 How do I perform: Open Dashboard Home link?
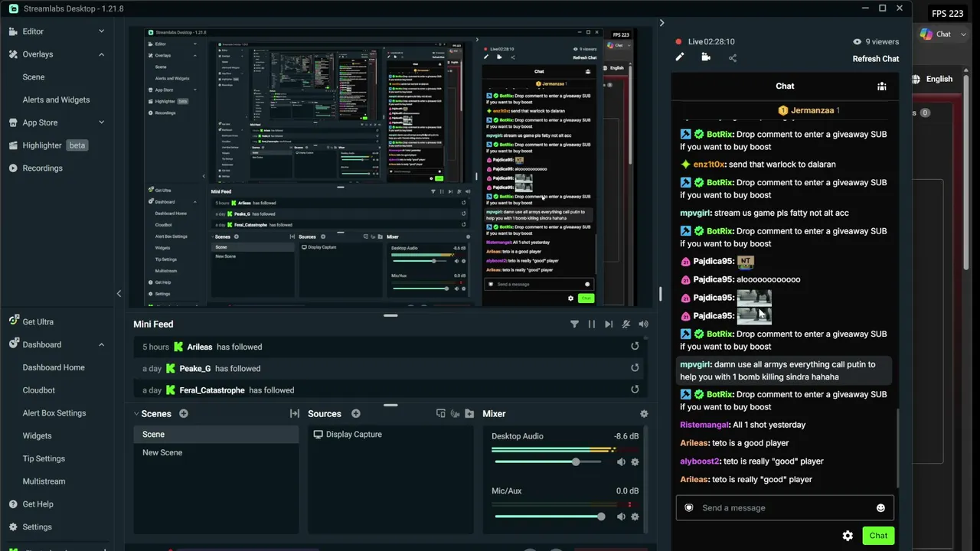tap(54, 367)
